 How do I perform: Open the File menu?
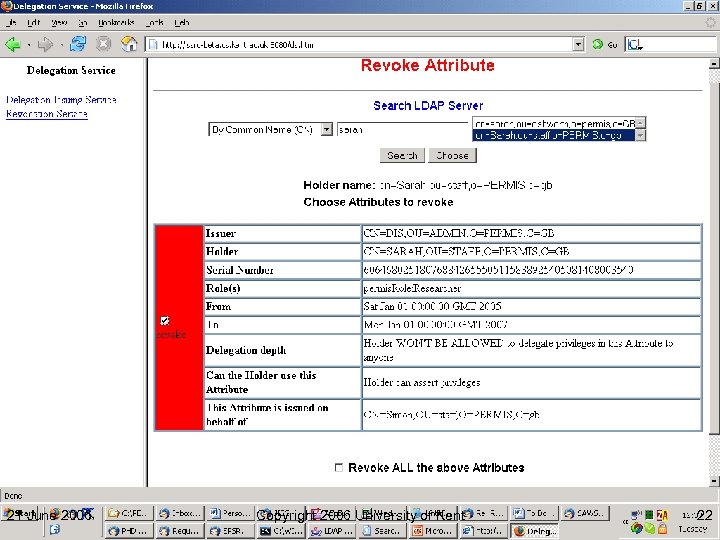pos(11,22)
